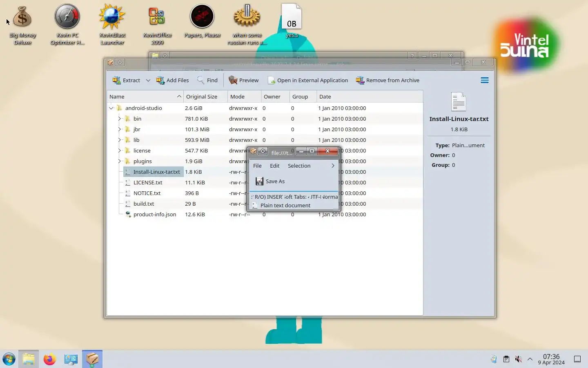Sort by the Group column header
This screenshot has height=368, width=588.
(303, 96)
